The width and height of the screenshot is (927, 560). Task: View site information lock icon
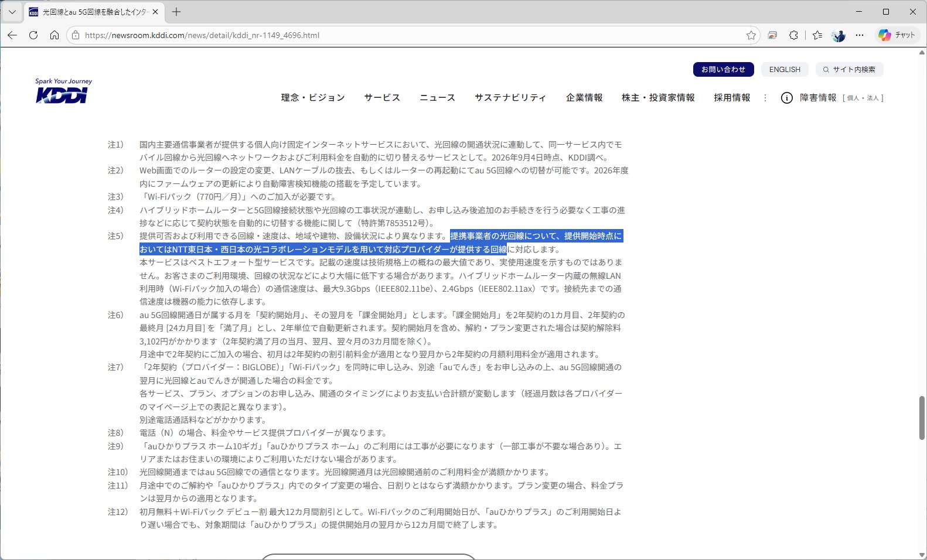click(76, 35)
